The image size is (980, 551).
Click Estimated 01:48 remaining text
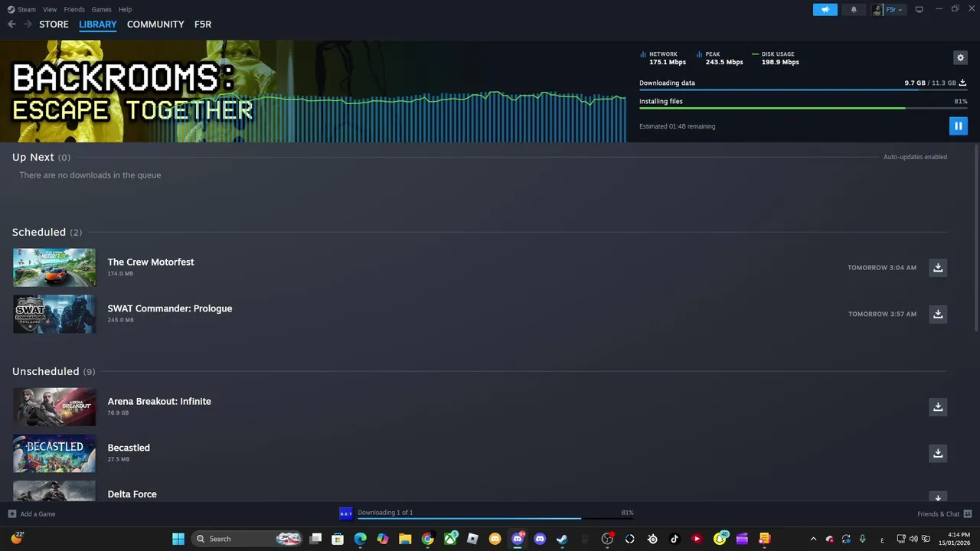[x=677, y=126]
